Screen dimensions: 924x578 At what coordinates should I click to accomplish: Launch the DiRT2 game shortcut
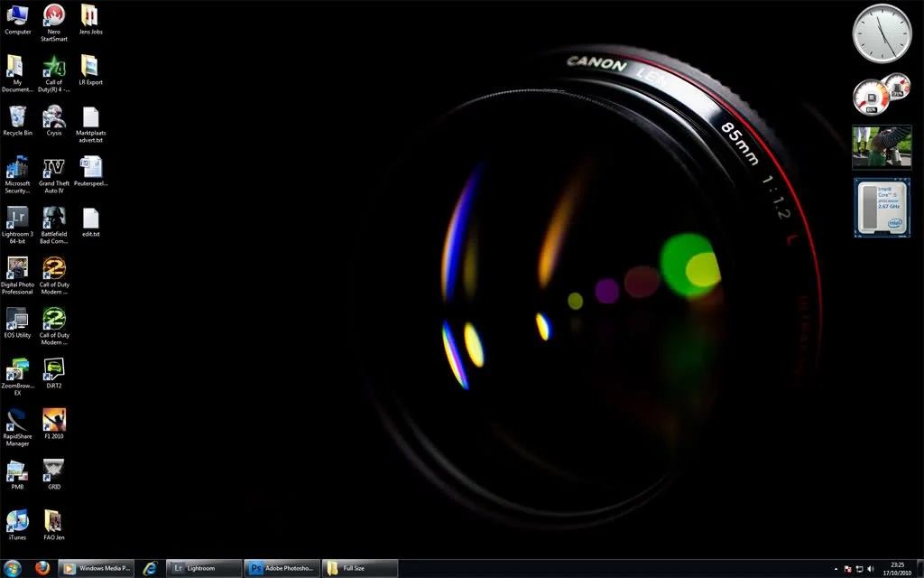(x=54, y=374)
